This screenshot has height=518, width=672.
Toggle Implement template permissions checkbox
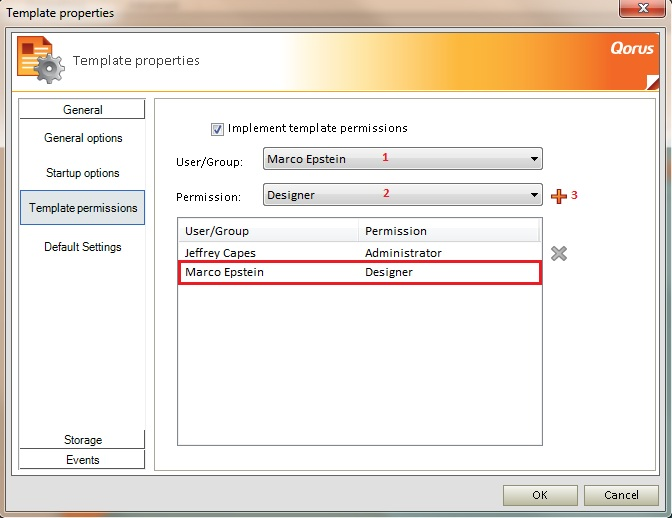point(217,129)
